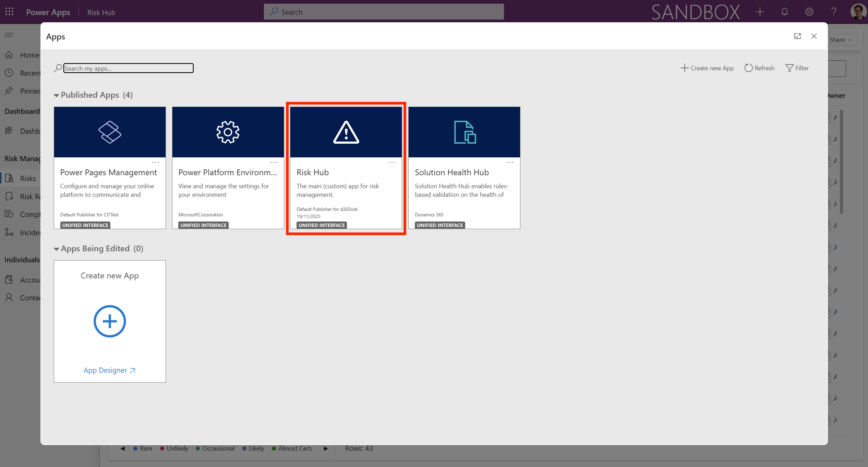Click the Refresh apps icon

(748, 68)
